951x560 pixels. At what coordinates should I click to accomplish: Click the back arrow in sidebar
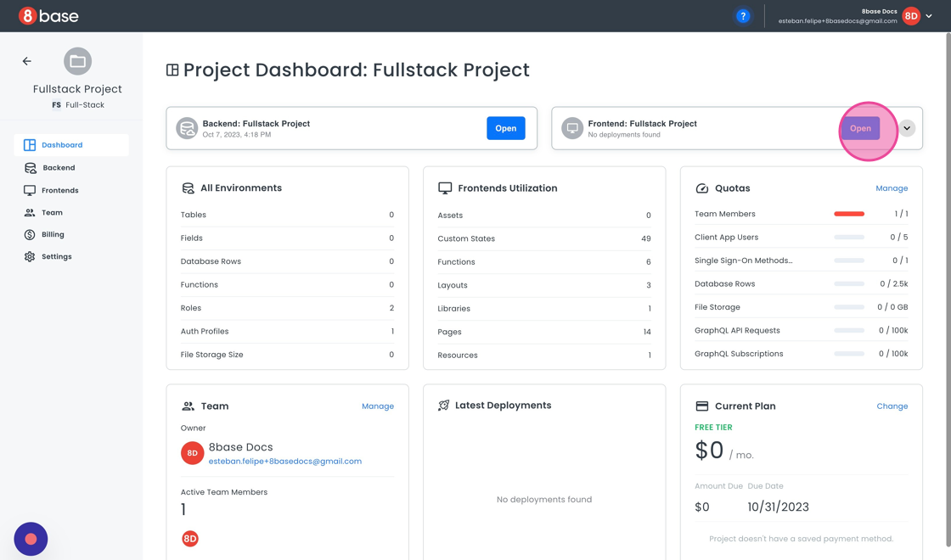(x=27, y=61)
